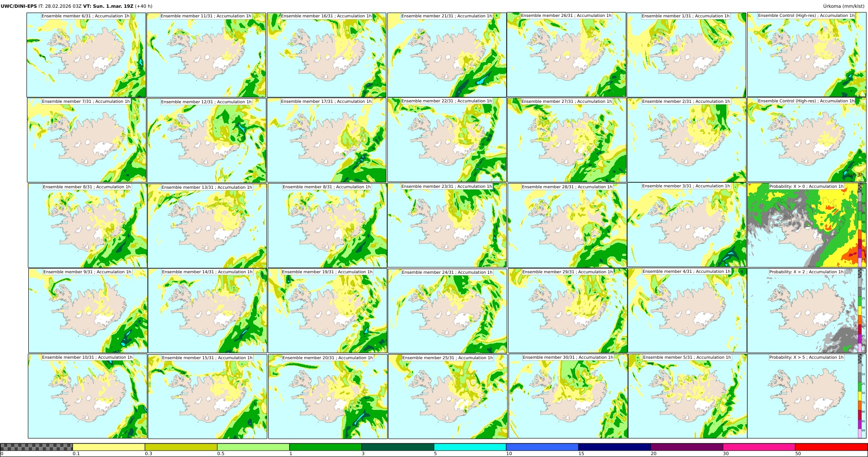The height and width of the screenshot is (457, 868).
Task: Select the Ensemble member 26/31 map
Action: pyautogui.click(x=566, y=54)
